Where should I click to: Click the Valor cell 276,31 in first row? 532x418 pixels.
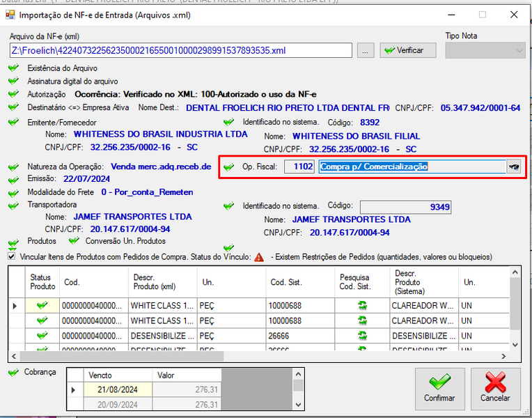click(187, 389)
